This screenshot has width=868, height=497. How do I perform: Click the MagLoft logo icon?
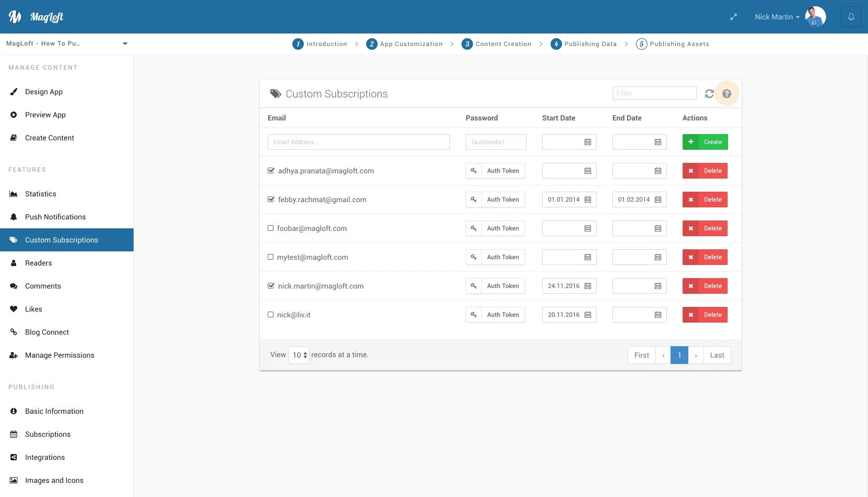coord(15,17)
